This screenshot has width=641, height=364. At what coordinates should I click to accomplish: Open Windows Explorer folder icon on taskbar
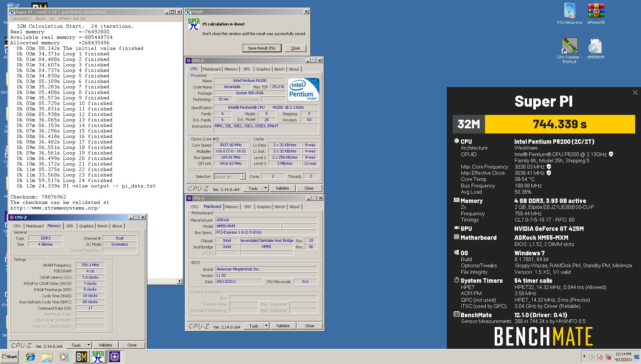click(x=47, y=357)
